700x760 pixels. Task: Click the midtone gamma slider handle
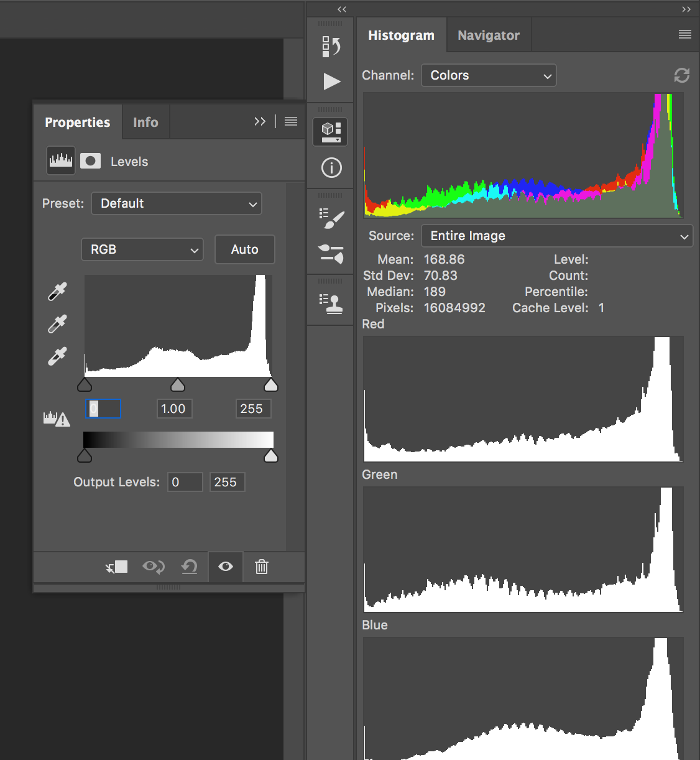177,384
